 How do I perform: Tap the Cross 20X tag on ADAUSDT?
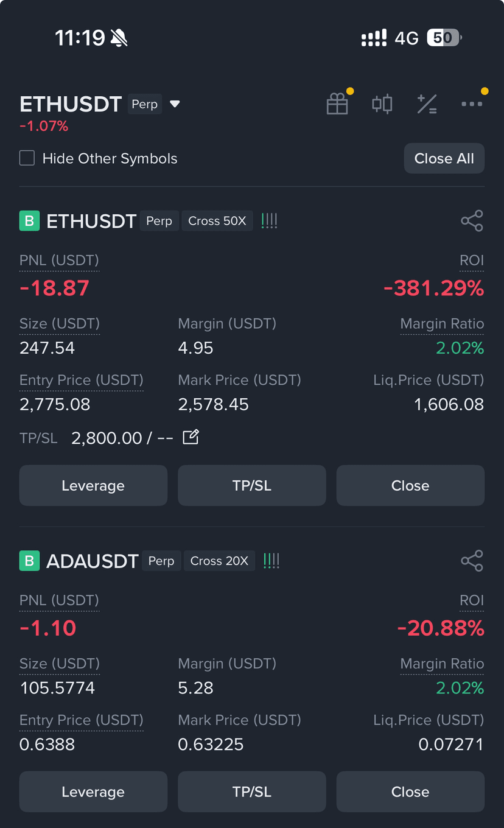219,561
